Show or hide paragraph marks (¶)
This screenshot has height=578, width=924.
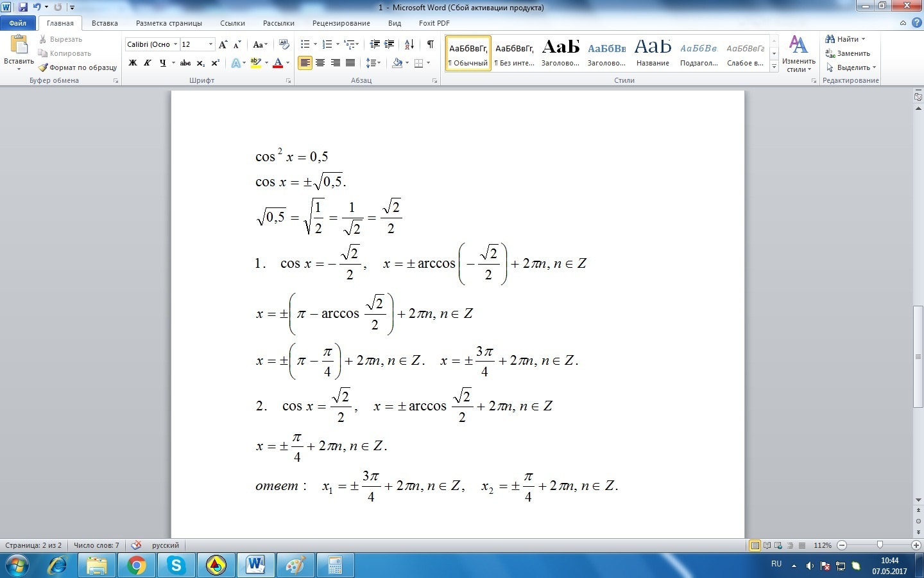pyautogui.click(x=430, y=44)
